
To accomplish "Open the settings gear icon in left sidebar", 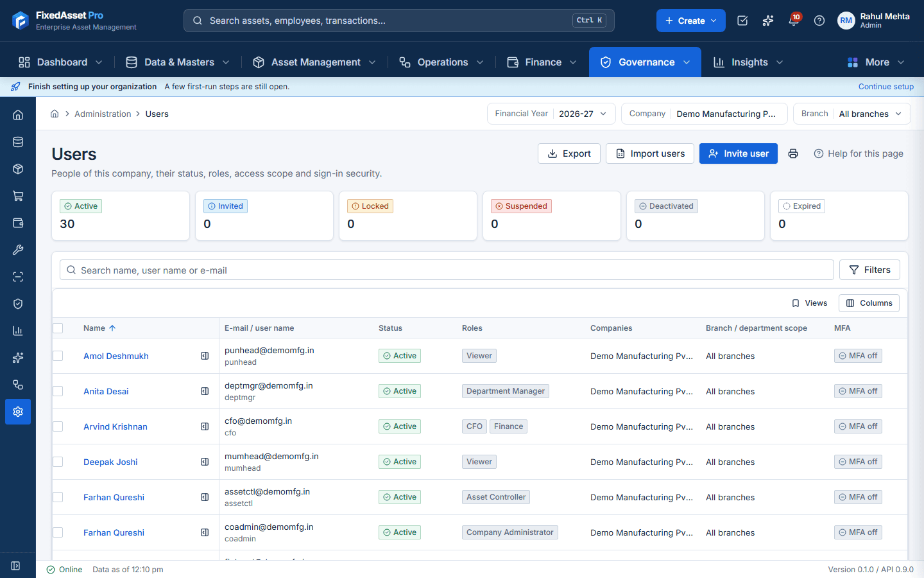I will [18, 412].
